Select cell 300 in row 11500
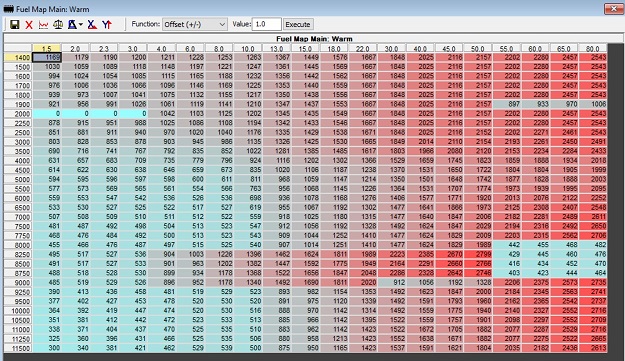 [47, 348]
